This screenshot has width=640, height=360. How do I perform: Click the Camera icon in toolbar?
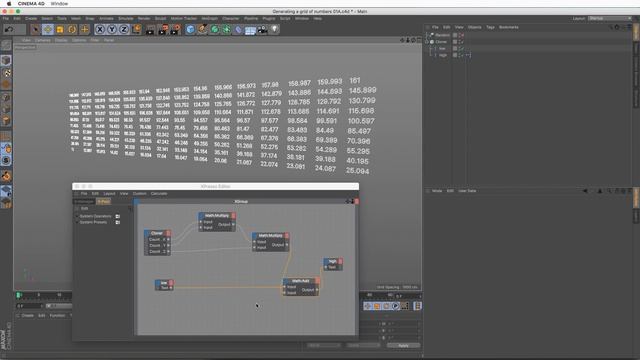262,29
